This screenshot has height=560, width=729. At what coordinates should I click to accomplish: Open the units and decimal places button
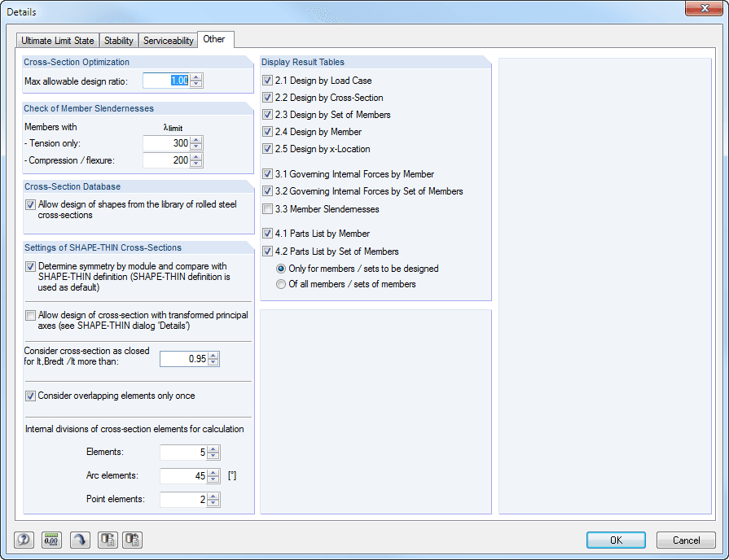click(x=51, y=540)
